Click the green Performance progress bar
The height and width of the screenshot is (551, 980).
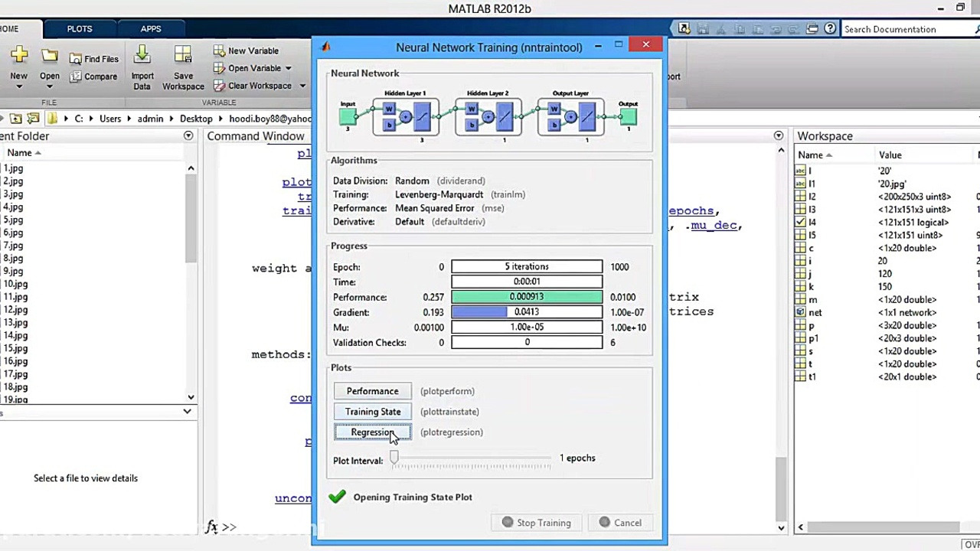pyautogui.click(x=527, y=297)
